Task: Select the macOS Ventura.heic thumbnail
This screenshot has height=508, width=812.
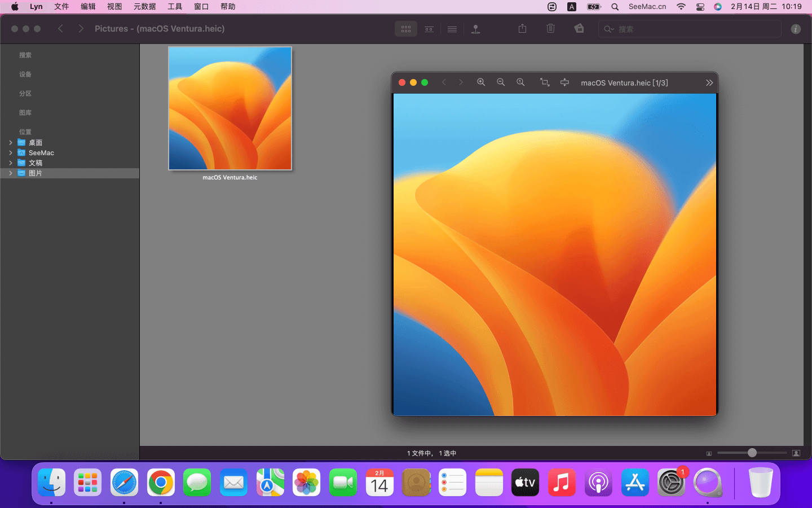Action: [x=230, y=108]
